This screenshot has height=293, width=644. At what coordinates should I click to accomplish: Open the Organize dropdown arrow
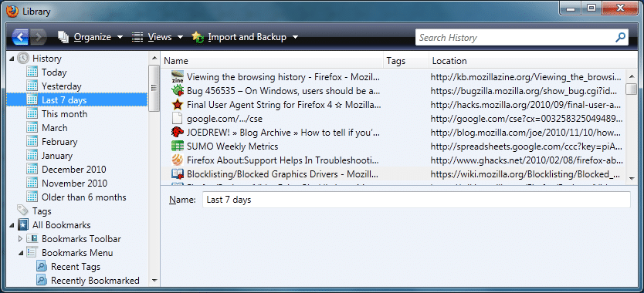click(120, 38)
